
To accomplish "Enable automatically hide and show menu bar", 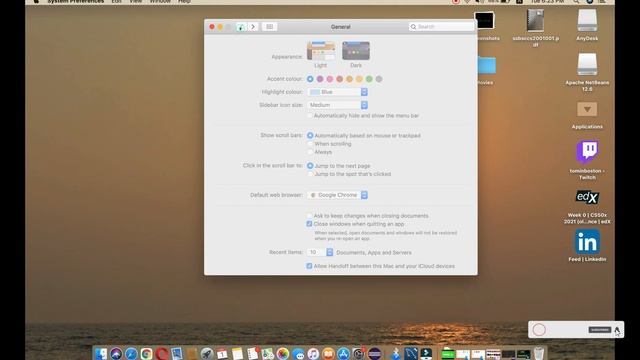I will (310, 116).
